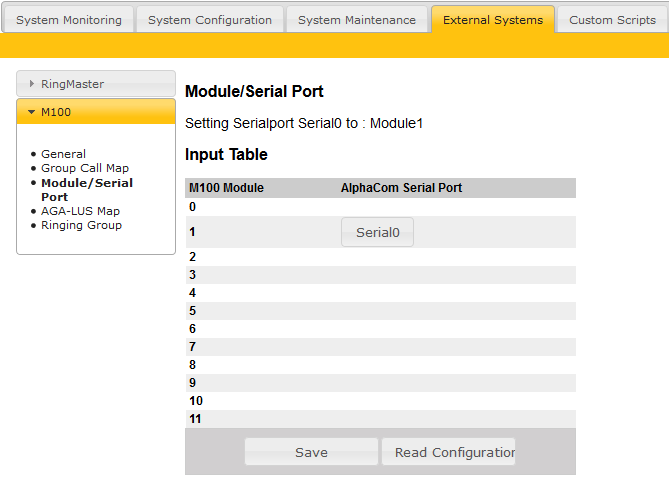The height and width of the screenshot is (479, 669).
Task: Open the General link under M100
Action: tap(63, 154)
